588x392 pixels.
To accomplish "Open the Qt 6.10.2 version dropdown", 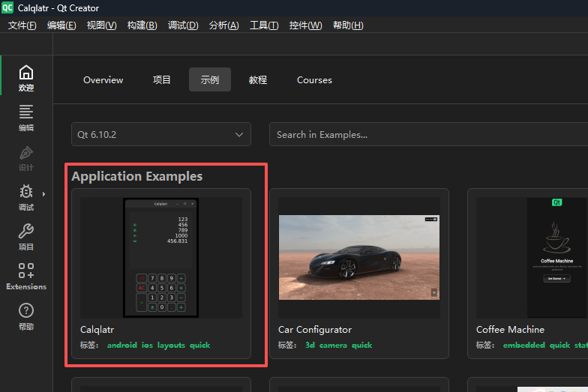I will [160, 134].
